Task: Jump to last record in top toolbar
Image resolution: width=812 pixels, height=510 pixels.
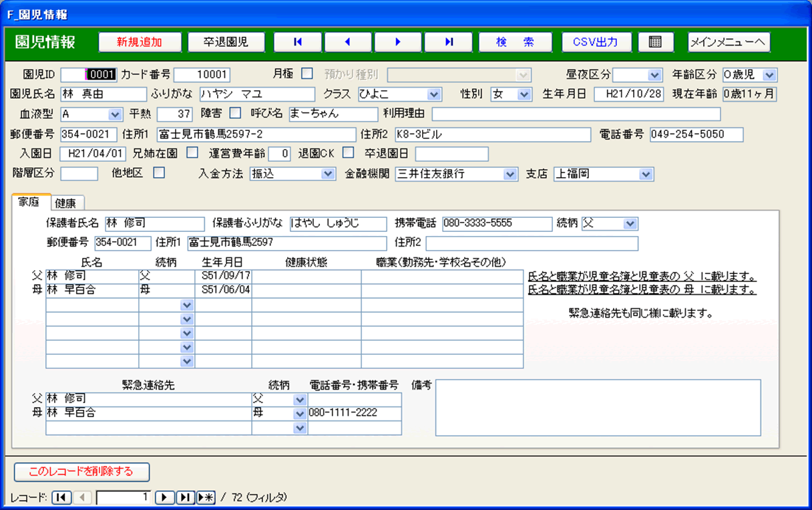Action: point(449,42)
